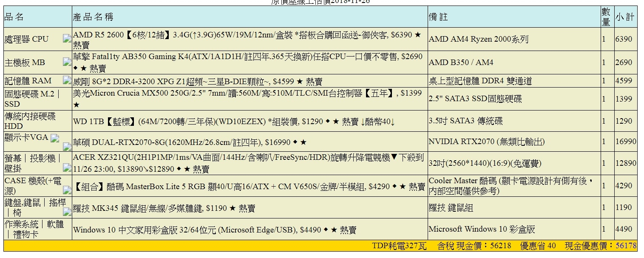Click the AMD B350 / AM4 remark
The width and height of the screenshot is (644, 258).
(461, 62)
